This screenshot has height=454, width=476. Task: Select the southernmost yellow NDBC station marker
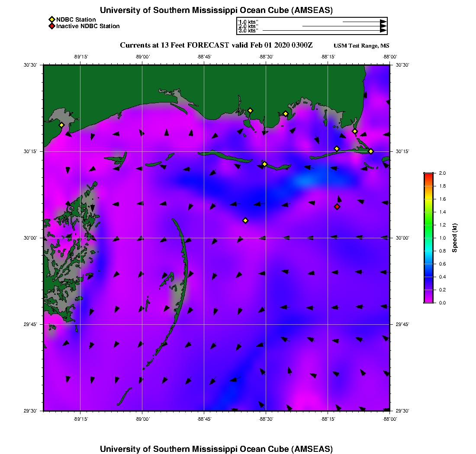245,221
